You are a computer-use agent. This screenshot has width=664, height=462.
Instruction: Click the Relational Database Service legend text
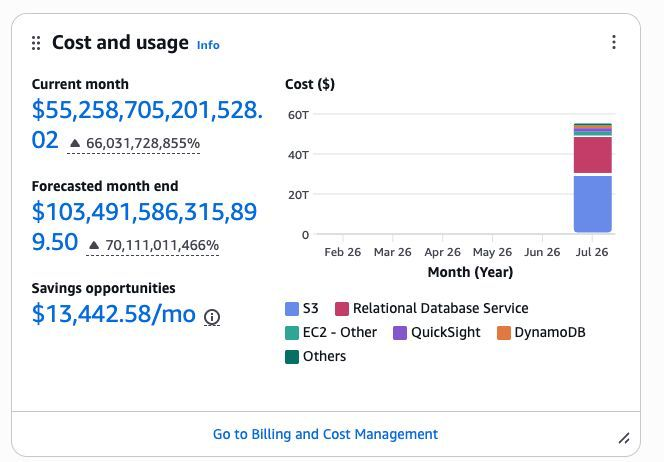click(x=441, y=308)
